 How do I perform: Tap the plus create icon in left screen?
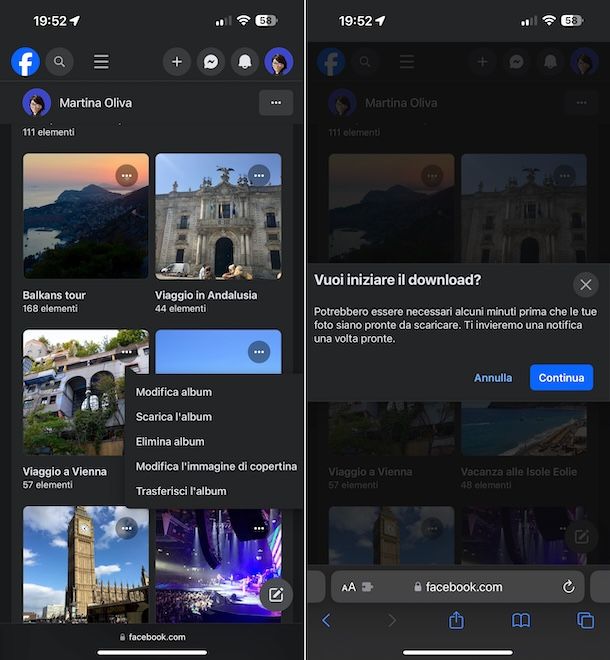click(177, 62)
